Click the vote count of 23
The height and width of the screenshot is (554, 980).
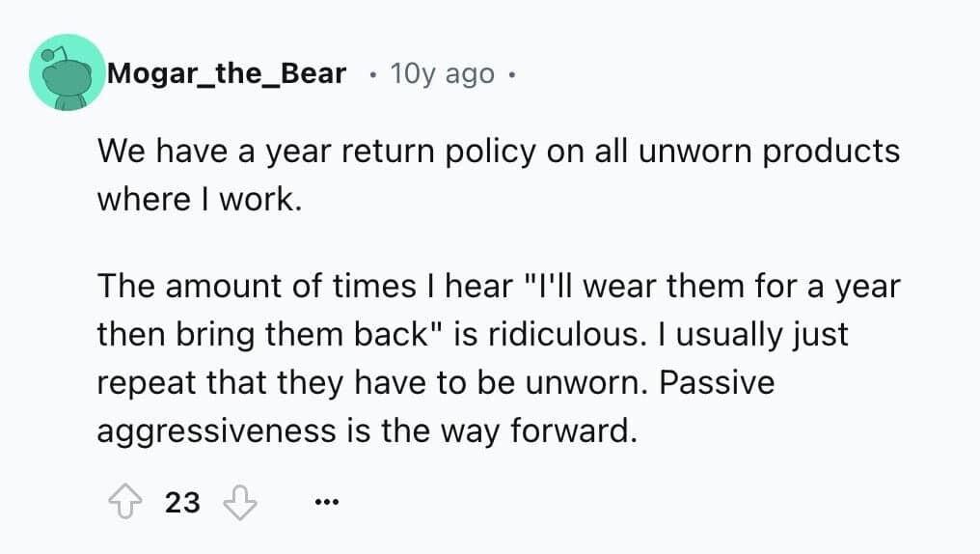(x=182, y=502)
